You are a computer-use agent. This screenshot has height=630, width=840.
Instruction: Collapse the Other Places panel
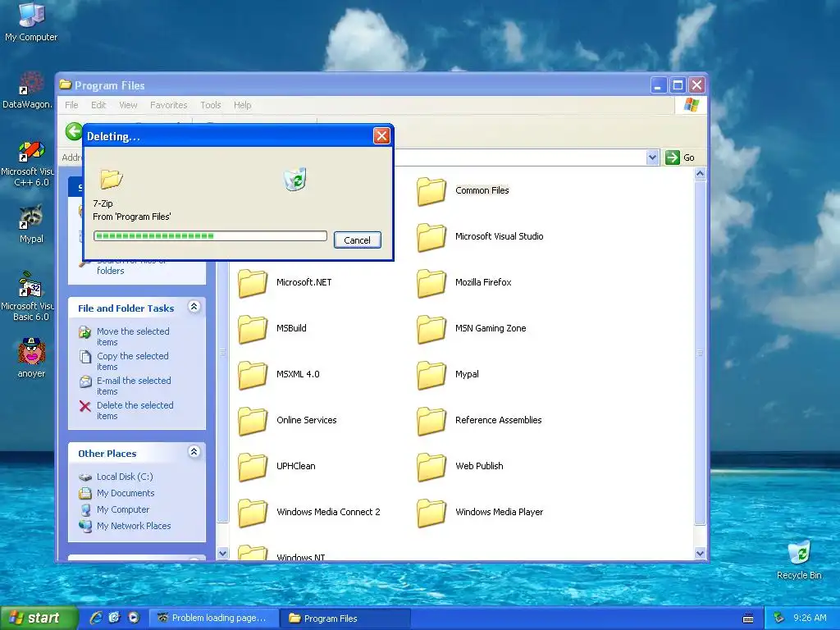tap(194, 452)
